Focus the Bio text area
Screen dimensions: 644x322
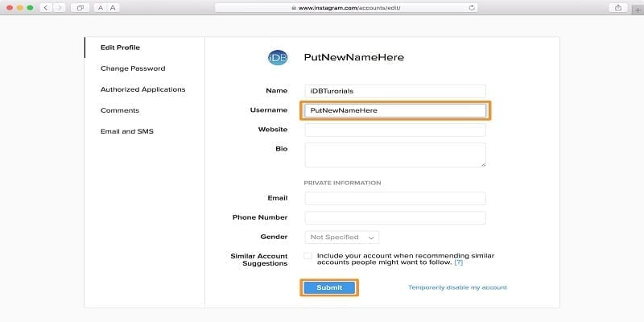point(394,155)
